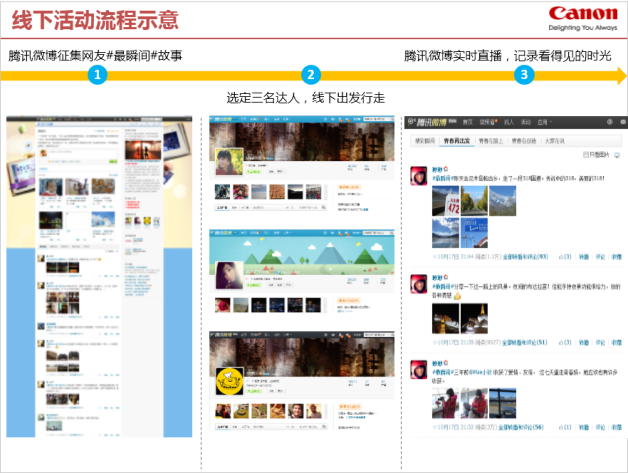Click the round icon left of the navbar's far-right icon
628x473 pixels.
pyautogui.click(x=610, y=122)
